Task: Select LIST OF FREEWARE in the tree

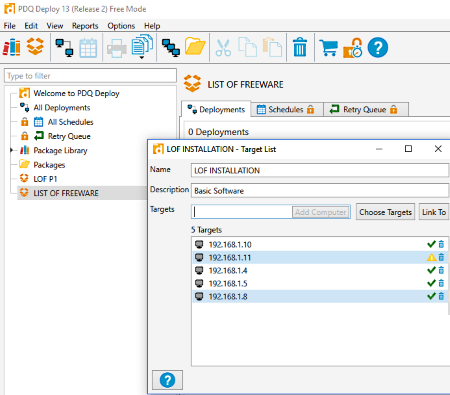Action: [x=66, y=193]
